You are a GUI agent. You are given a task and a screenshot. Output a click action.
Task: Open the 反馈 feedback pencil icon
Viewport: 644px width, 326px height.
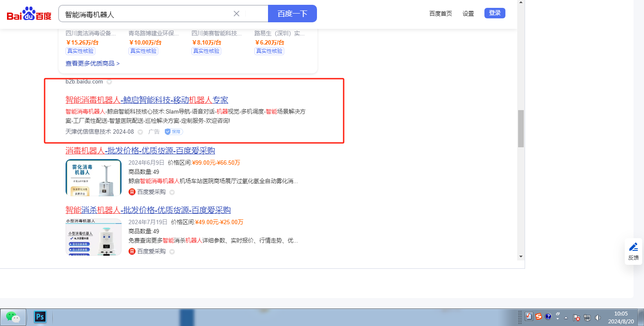(634, 247)
